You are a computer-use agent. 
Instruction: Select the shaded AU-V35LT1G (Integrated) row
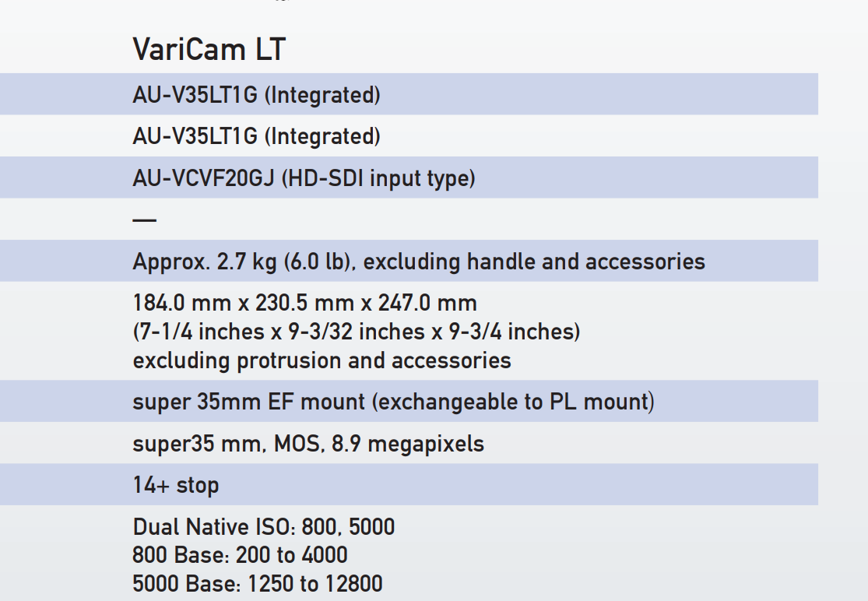(x=256, y=95)
